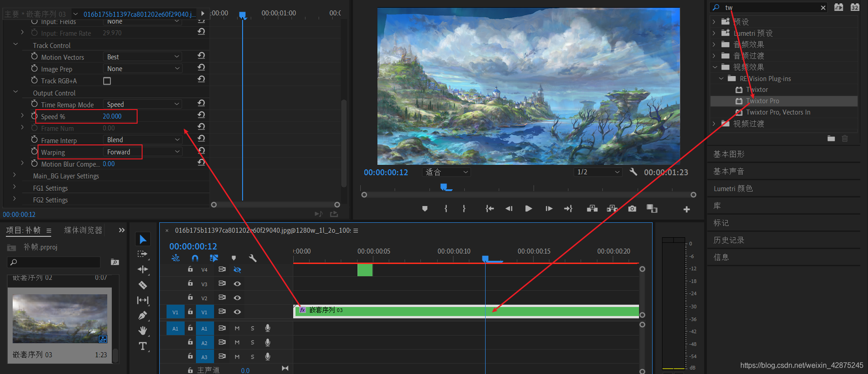Open Warping dropdown
Screen dimensions: 868x374
point(143,152)
